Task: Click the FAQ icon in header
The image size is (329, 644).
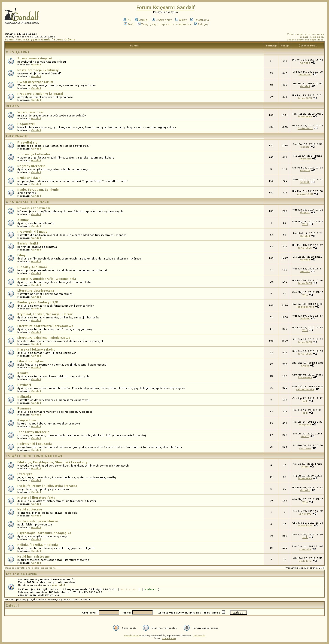Action: click(x=124, y=19)
